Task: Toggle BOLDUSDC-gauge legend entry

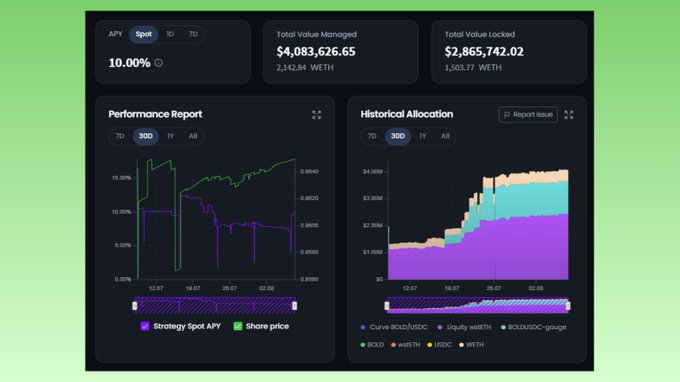Action: pyautogui.click(x=534, y=327)
